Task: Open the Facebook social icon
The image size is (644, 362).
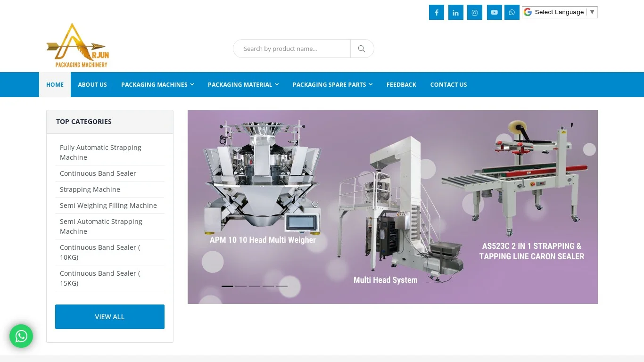Action: click(x=436, y=13)
